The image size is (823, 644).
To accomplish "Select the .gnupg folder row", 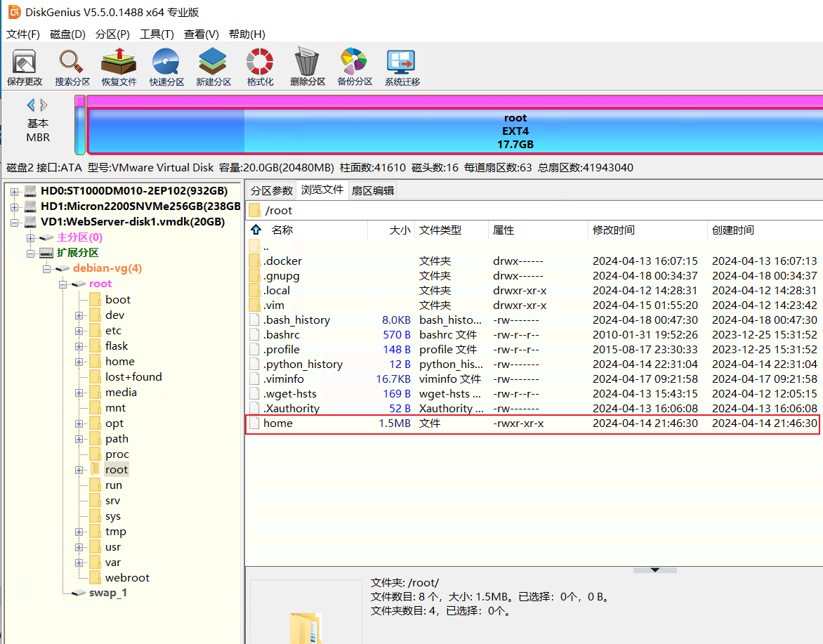I will point(534,275).
